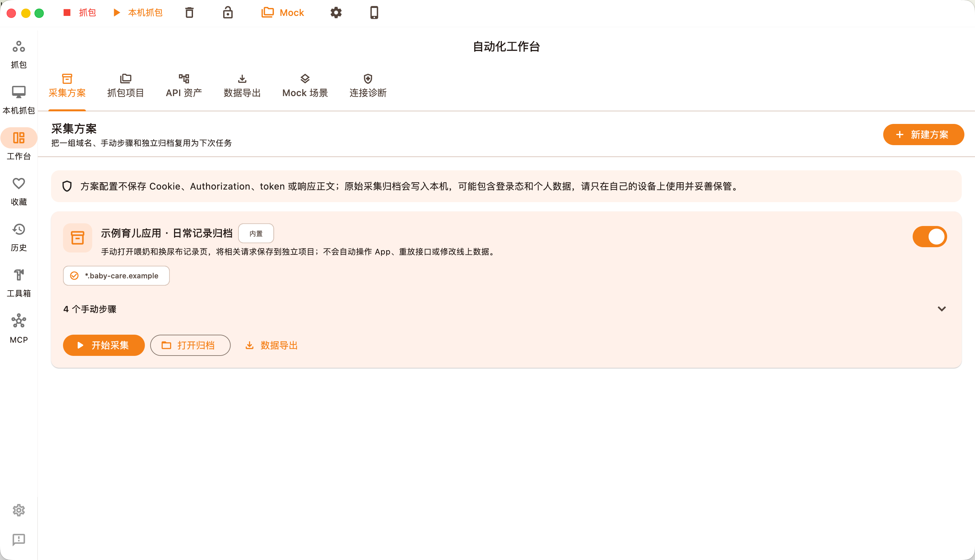Toggle the *.baby-care.example domain chip
The height and width of the screenshot is (560, 975).
(x=116, y=275)
